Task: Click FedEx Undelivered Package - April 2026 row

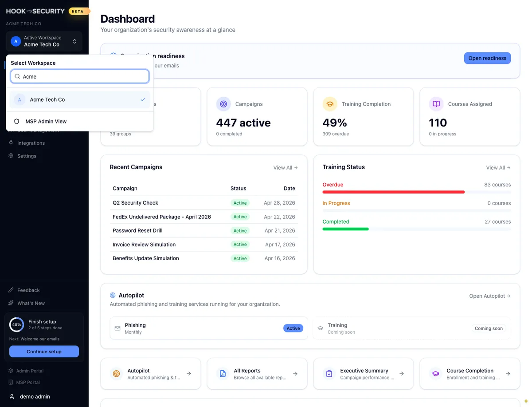Action: click(x=204, y=217)
